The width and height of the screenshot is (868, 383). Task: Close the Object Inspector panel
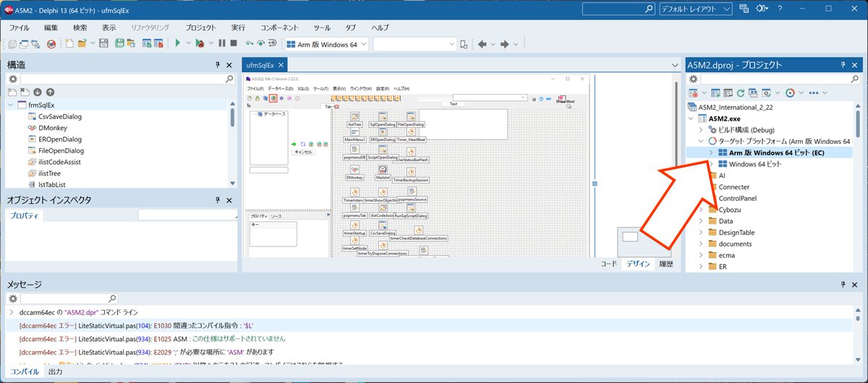pos(229,200)
